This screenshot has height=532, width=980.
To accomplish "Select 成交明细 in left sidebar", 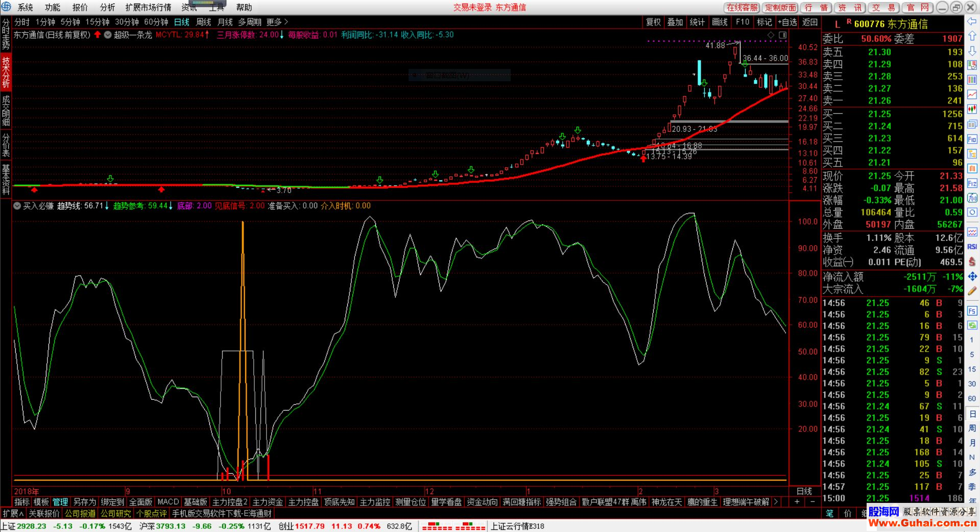I will pyautogui.click(x=6, y=111).
